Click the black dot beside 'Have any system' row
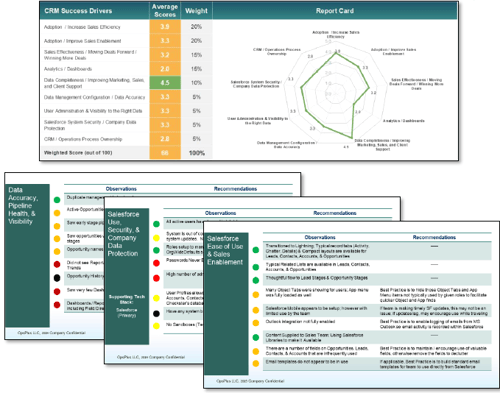 [156, 313]
